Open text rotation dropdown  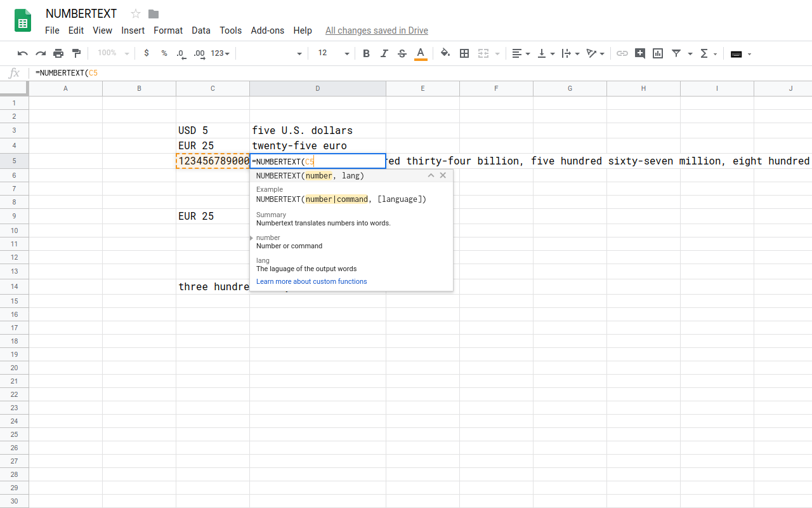tap(595, 53)
